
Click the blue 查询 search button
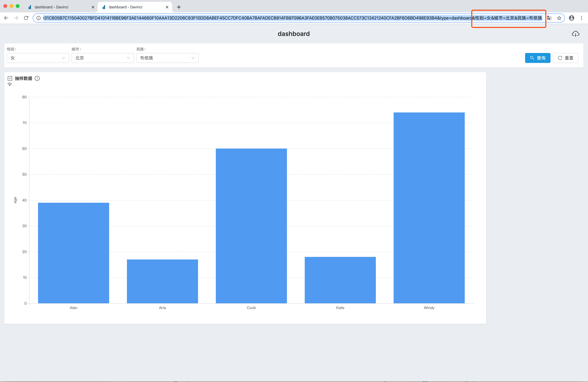tap(537, 58)
